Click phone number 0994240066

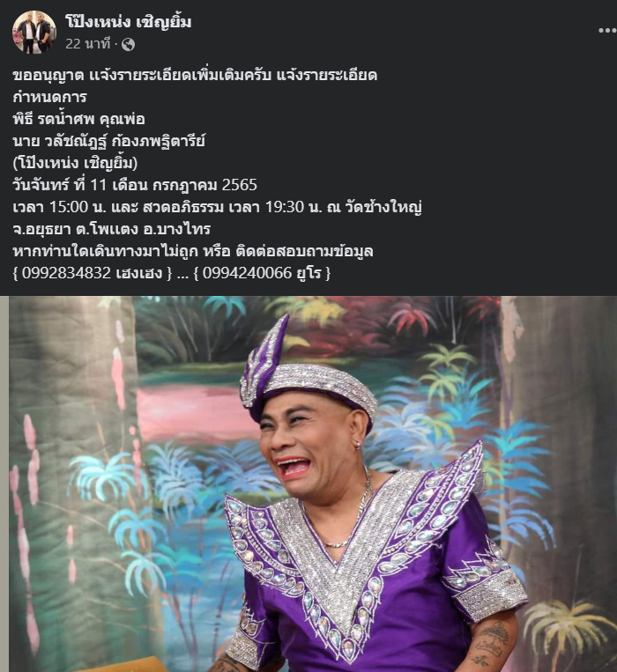[247, 272]
